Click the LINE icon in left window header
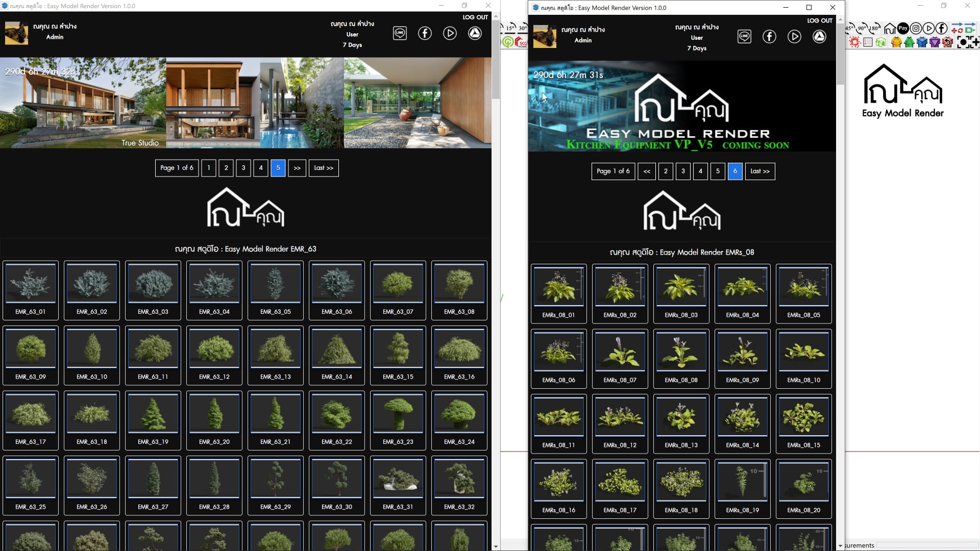The image size is (980, 551). (x=400, y=33)
